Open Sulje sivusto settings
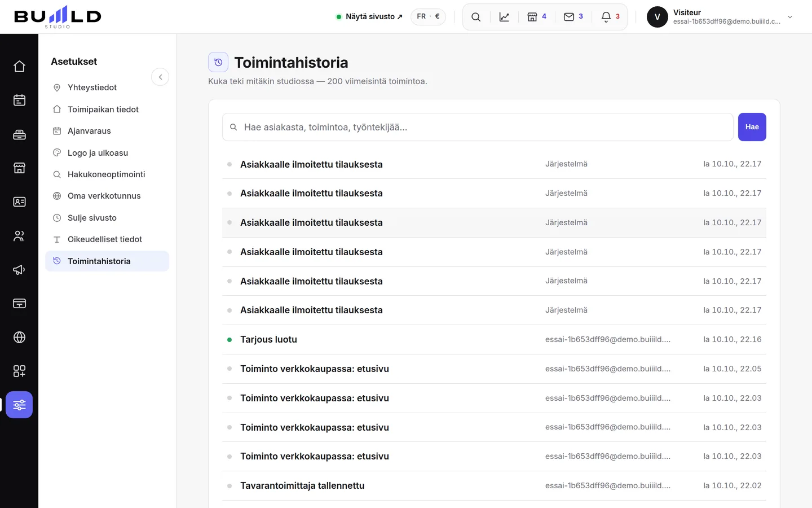The height and width of the screenshot is (508, 812). point(107,218)
